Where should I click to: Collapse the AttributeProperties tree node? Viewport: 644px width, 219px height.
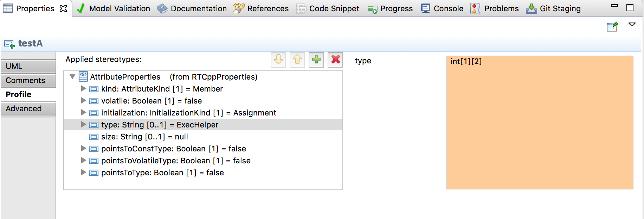[72, 76]
